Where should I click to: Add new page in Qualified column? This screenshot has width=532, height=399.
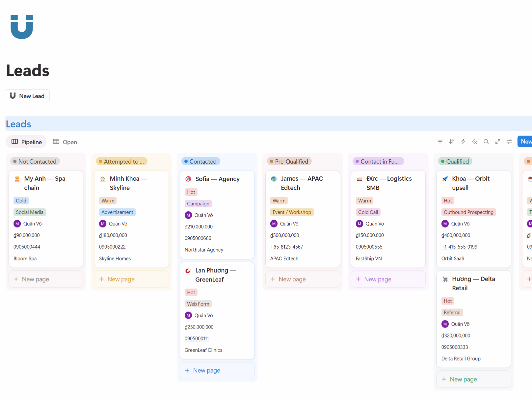(474, 380)
